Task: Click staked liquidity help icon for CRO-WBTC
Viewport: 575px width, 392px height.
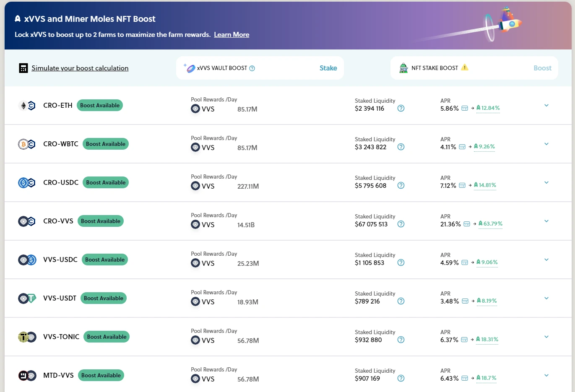Action: pos(401,147)
